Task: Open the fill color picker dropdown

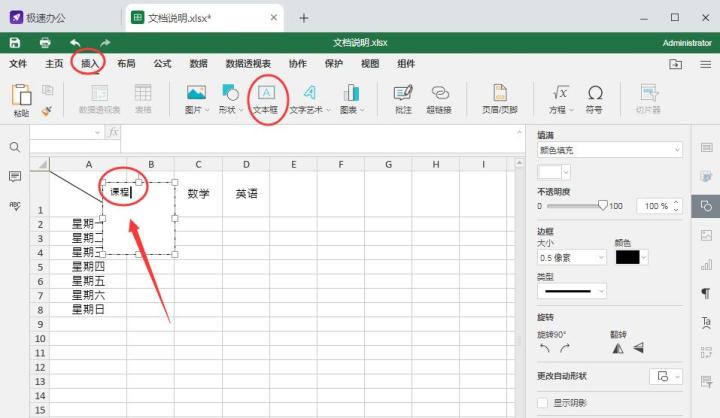Action: [x=566, y=173]
